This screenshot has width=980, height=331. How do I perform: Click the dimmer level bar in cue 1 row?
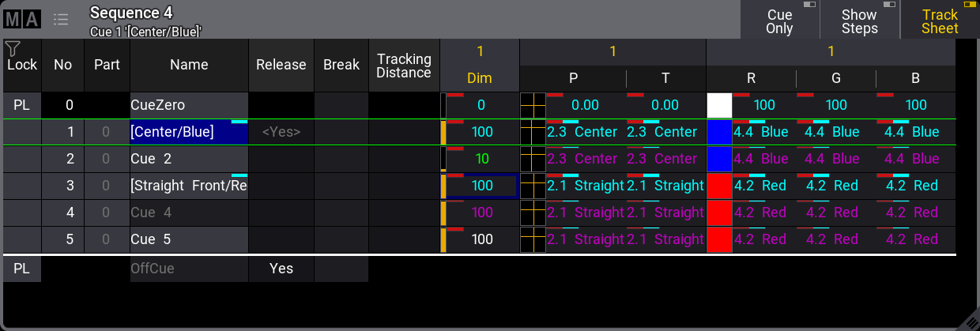[x=443, y=132]
